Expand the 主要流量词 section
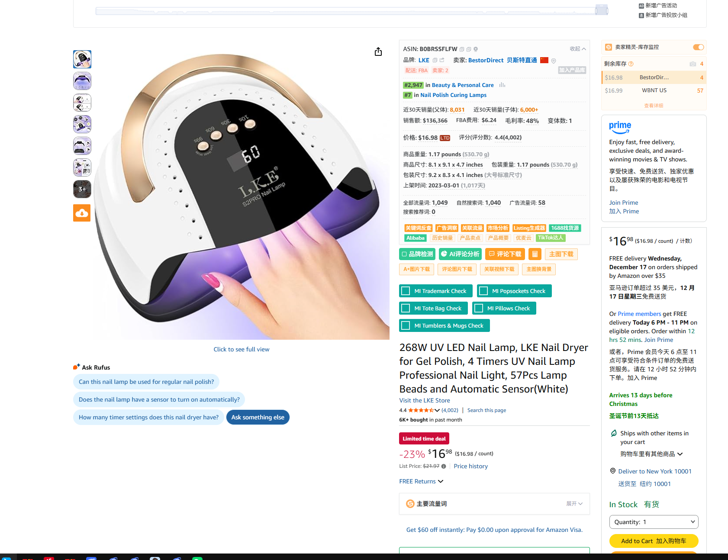Viewport: 728px width, 560px height. 574,504
